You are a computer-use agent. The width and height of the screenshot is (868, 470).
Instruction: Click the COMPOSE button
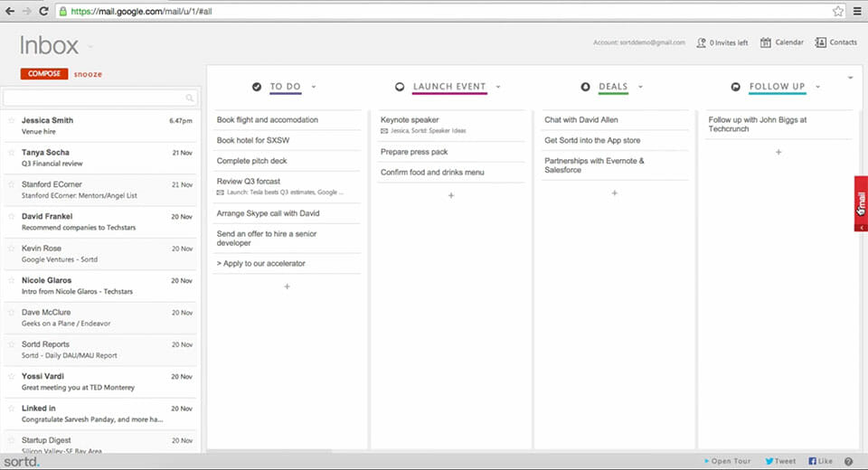click(x=43, y=73)
